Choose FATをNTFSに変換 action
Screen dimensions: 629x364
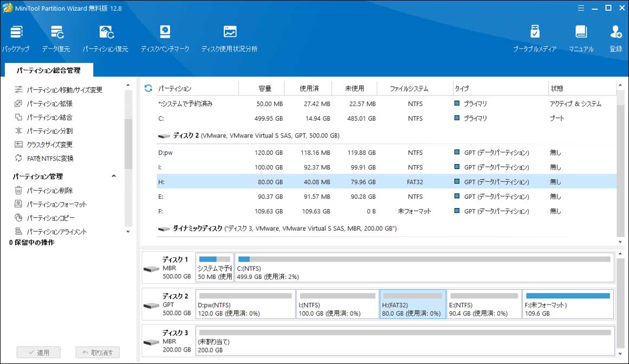click(44, 158)
